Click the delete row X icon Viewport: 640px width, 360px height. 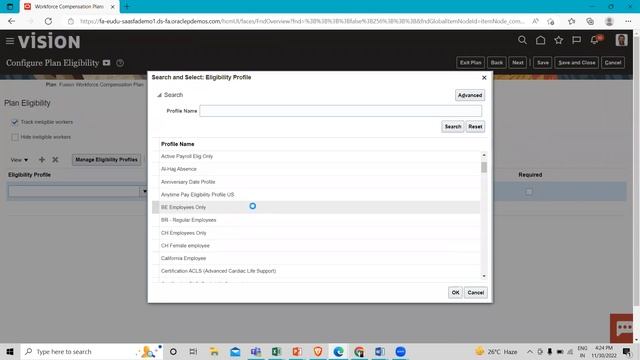(x=55, y=160)
